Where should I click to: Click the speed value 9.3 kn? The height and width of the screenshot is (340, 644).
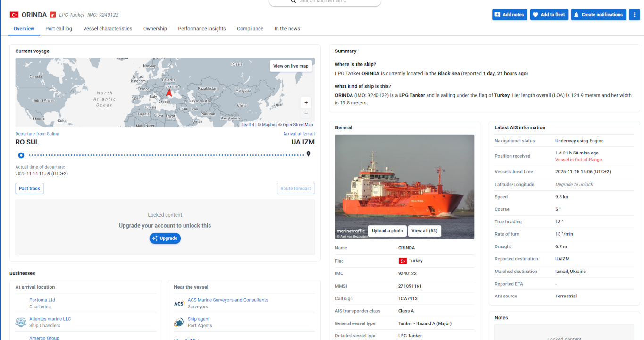tap(562, 197)
